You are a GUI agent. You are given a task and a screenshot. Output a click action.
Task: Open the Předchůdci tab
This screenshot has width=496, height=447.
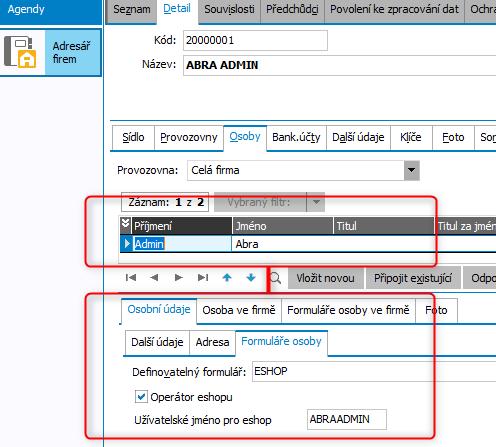point(292,10)
